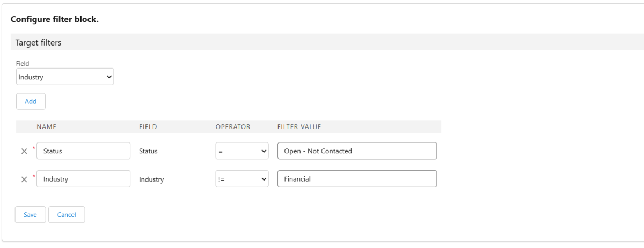
Task: Cancel the filter configuration
Action: coord(67,215)
